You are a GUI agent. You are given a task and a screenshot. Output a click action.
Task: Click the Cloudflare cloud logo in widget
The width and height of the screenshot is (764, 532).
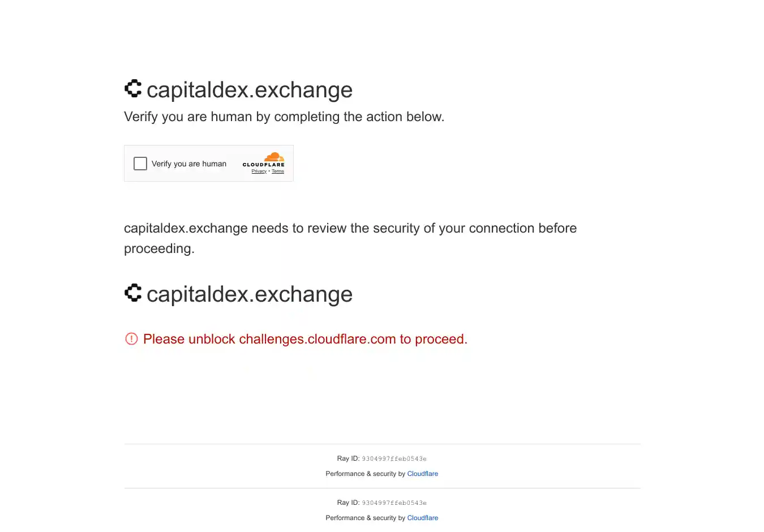click(x=274, y=157)
